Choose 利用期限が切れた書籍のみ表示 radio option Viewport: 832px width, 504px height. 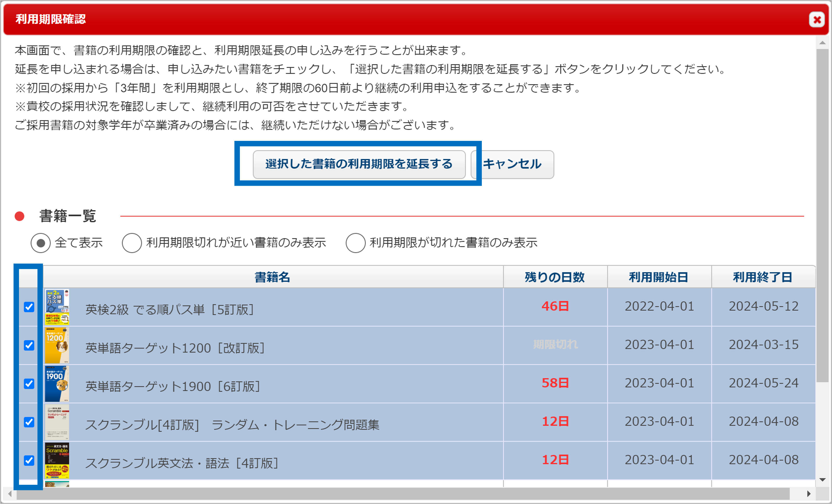pyautogui.click(x=355, y=243)
